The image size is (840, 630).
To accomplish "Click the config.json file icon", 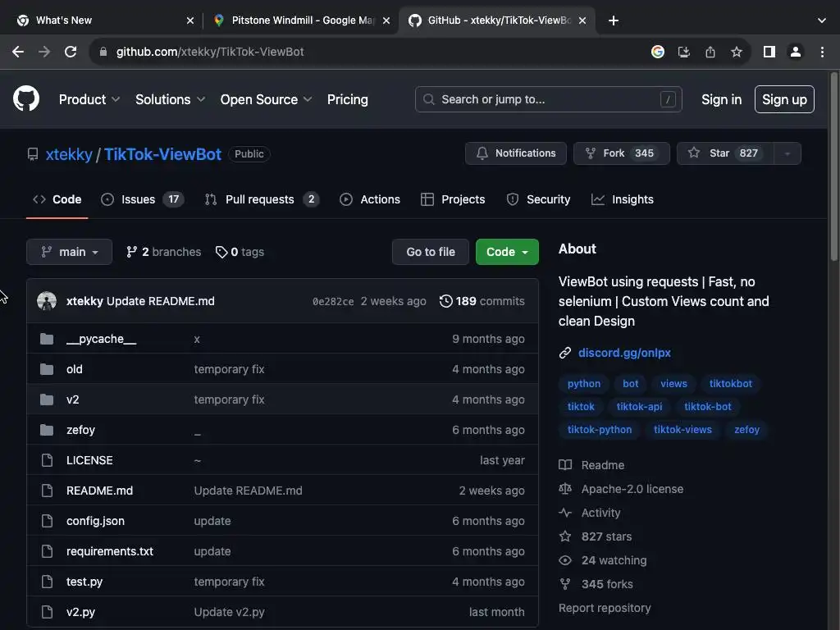I will click(x=47, y=521).
